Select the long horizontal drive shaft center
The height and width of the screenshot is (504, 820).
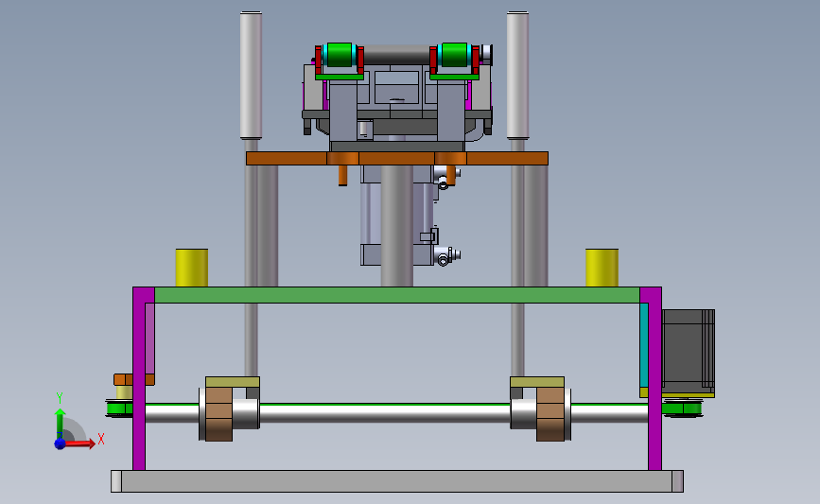(x=384, y=413)
